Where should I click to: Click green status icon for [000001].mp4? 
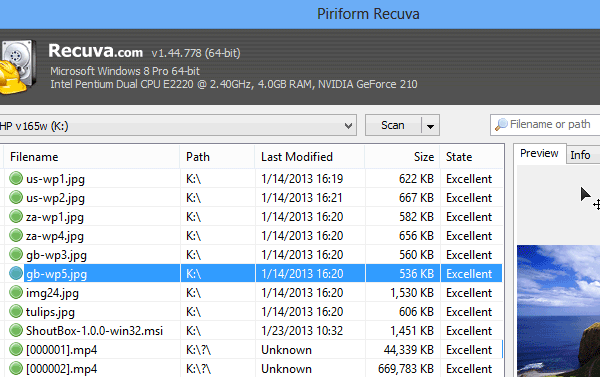point(16,349)
